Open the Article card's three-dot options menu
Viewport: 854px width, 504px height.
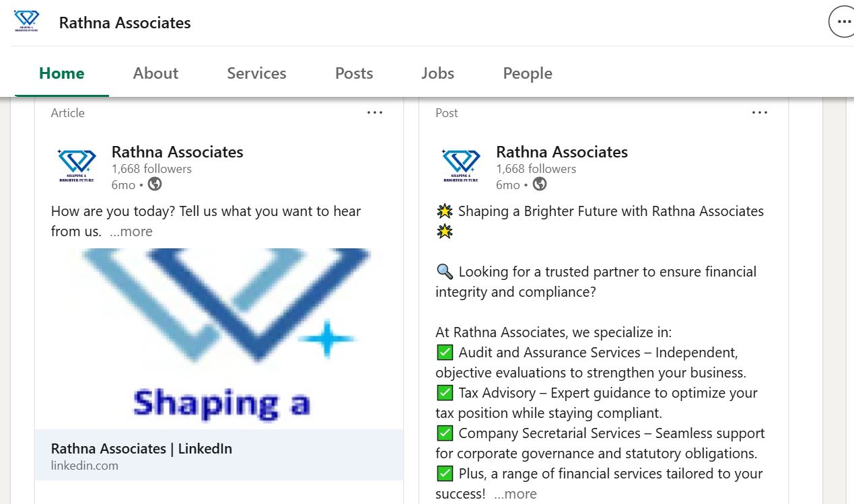pyautogui.click(x=375, y=112)
